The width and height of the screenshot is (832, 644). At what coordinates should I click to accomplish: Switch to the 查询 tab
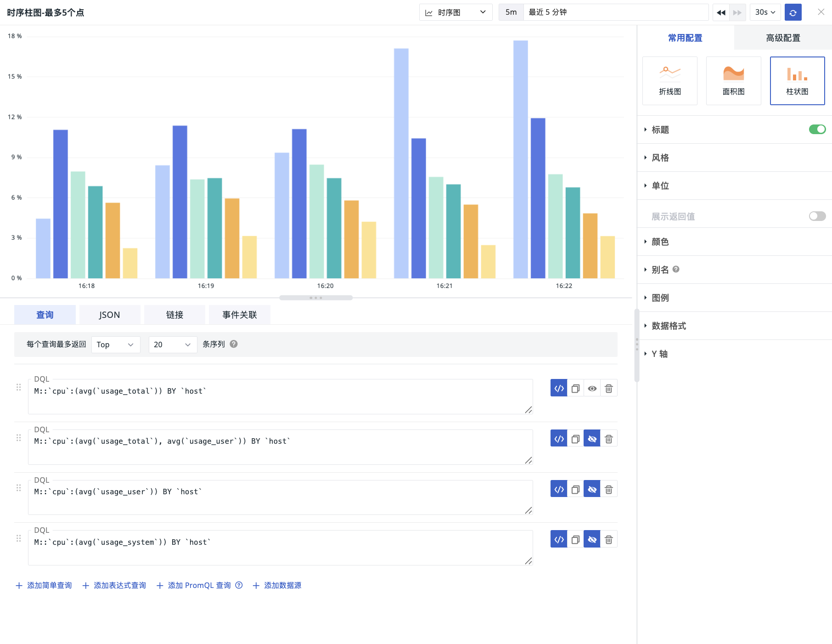coord(45,315)
